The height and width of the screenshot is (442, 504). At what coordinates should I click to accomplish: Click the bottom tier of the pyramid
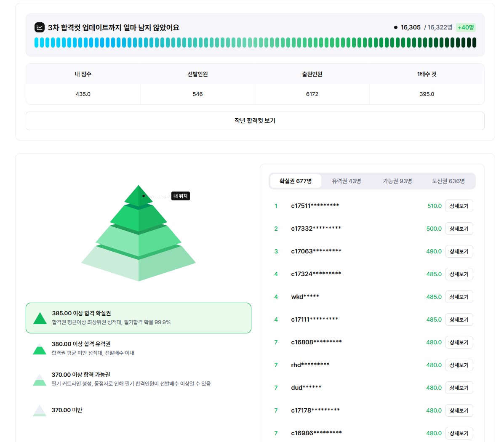pyautogui.click(x=139, y=264)
